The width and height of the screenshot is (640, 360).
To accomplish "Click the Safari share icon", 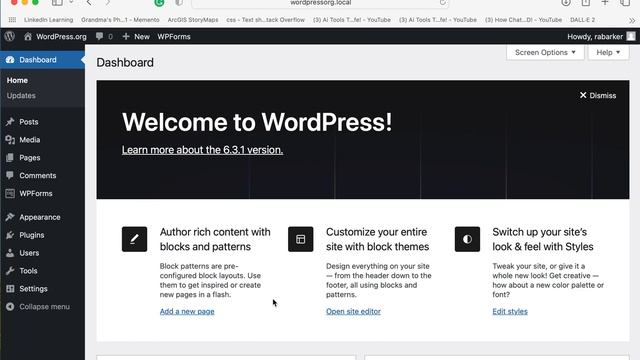I will pos(586,2).
